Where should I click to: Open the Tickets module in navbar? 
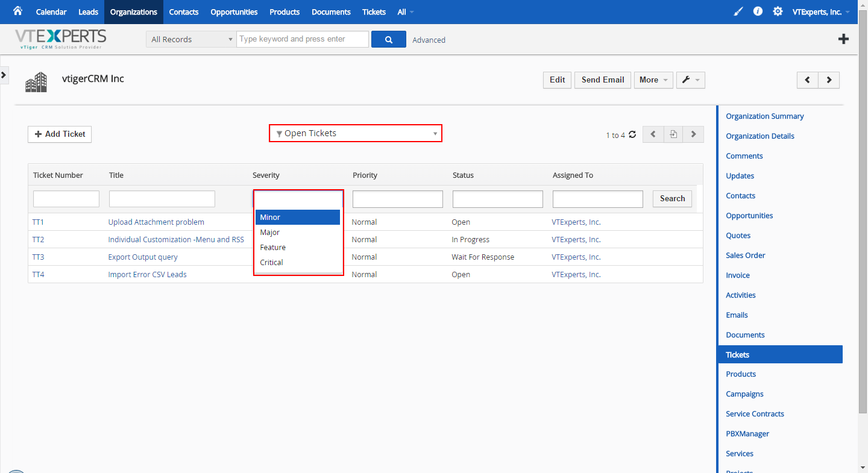[374, 12]
